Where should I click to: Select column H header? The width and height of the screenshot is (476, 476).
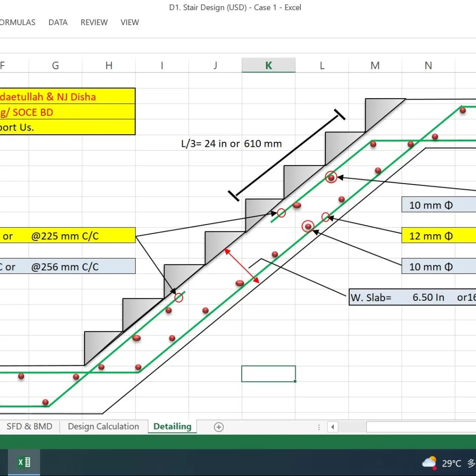(x=109, y=65)
